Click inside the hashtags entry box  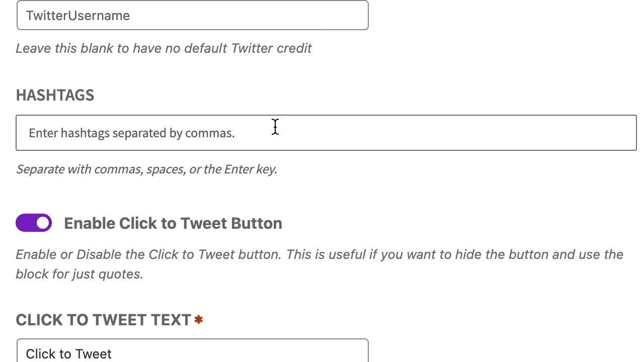[326, 133]
